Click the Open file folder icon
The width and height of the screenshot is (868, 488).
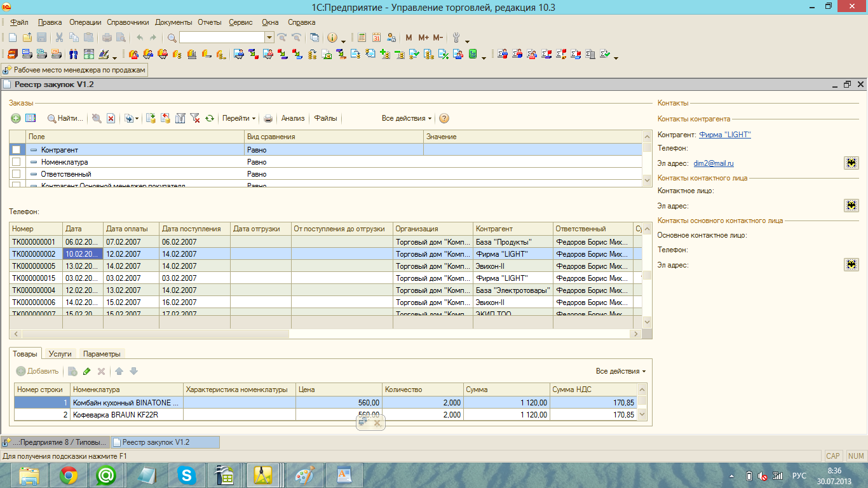27,37
